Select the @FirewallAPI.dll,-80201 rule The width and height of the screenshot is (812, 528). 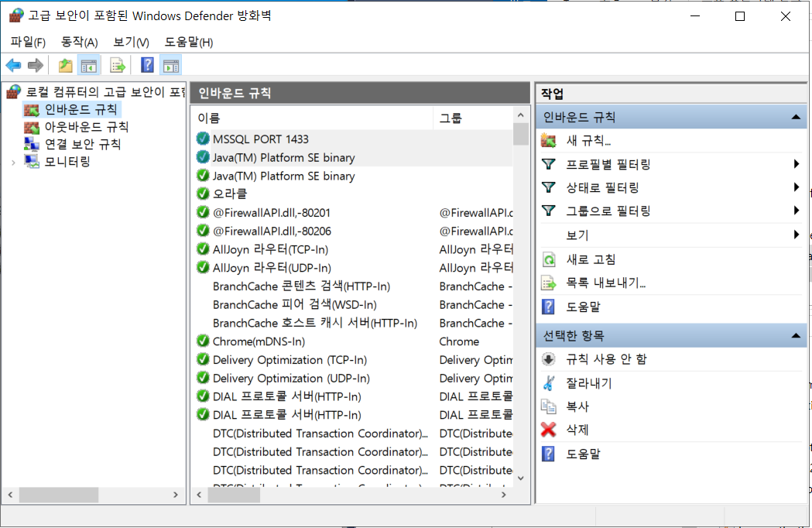point(272,212)
